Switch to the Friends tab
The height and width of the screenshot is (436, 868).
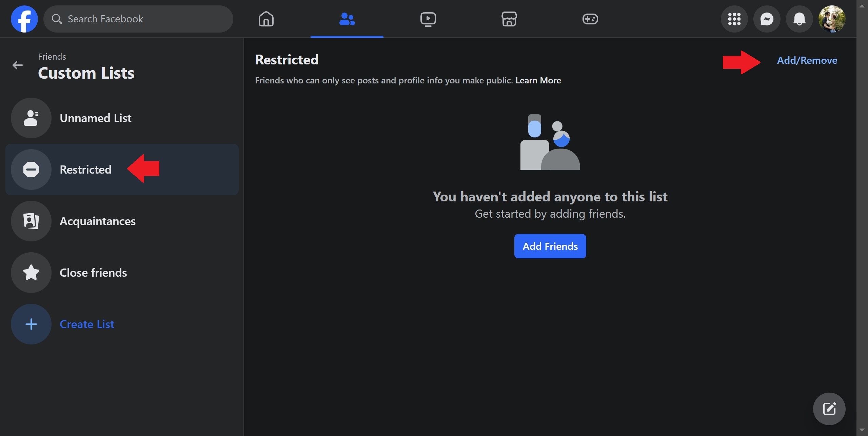[x=347, y=19]
